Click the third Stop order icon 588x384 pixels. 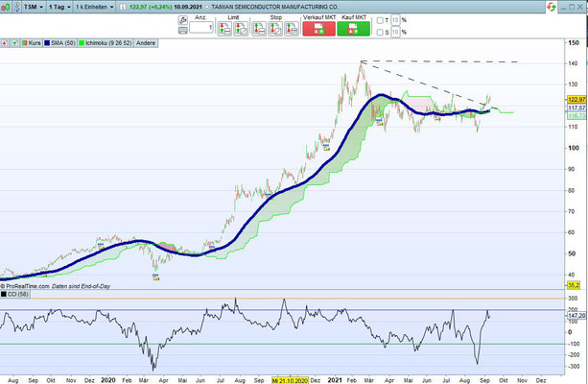point(292,29)
